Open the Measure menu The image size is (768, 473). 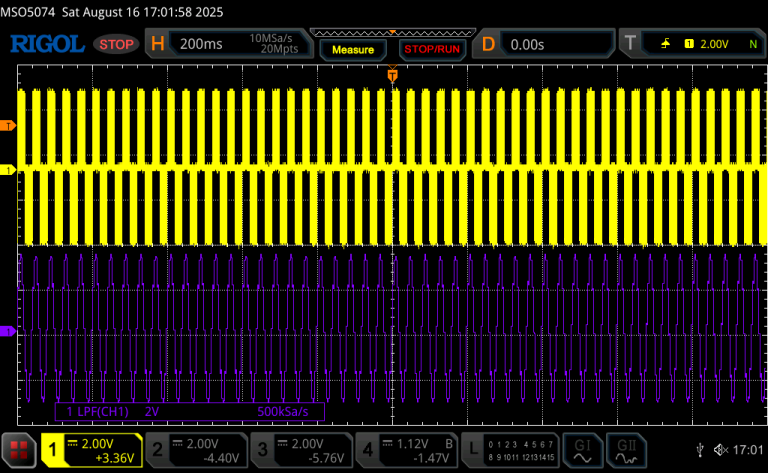coord(353,49)
